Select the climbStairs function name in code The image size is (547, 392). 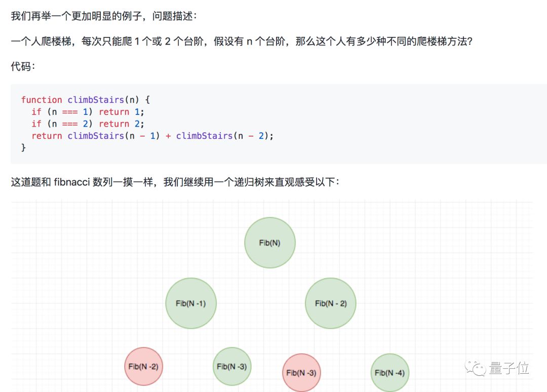point(95,100)
